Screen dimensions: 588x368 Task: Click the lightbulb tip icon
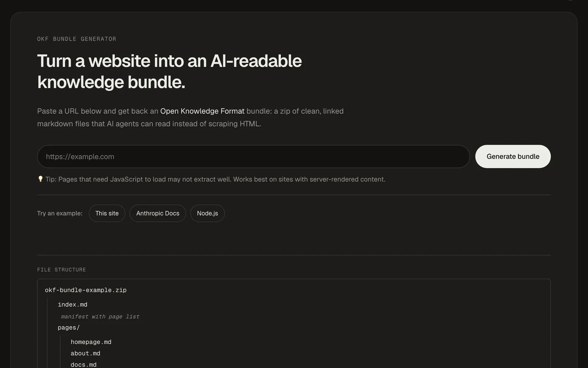point(40,179)
